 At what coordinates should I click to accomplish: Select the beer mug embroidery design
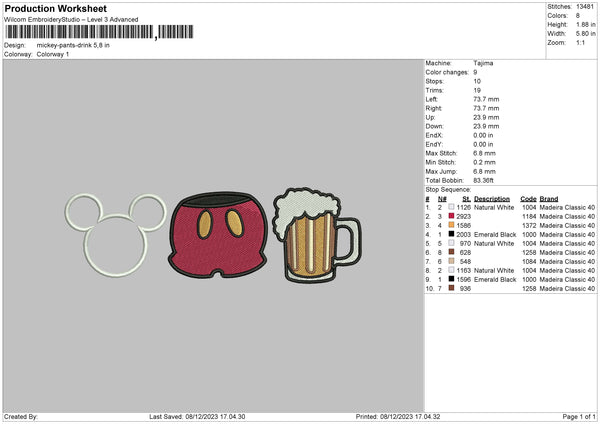(317, 235)
